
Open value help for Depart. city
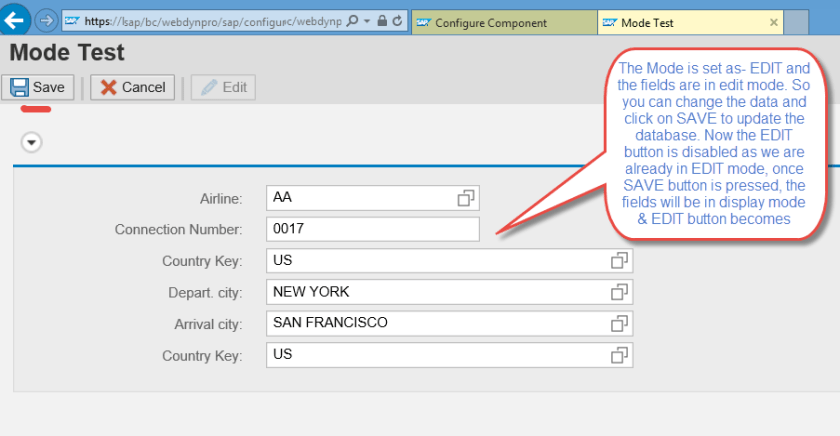(x=620, y=292)
